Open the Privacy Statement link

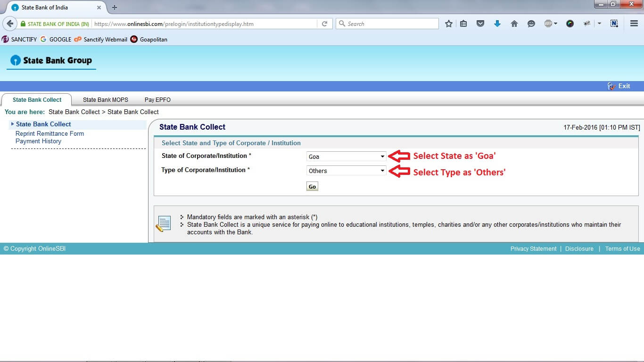pos(533,249)
